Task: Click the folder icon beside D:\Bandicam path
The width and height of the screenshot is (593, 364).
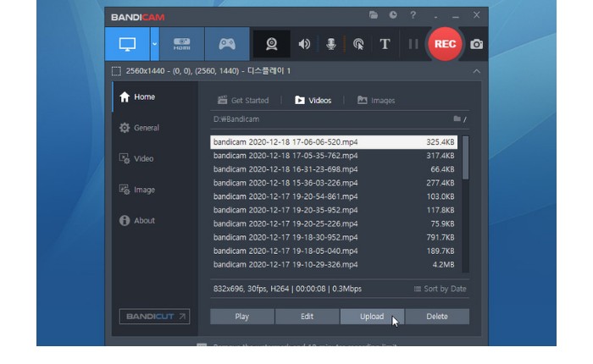Action: click(x=459, y=119)
